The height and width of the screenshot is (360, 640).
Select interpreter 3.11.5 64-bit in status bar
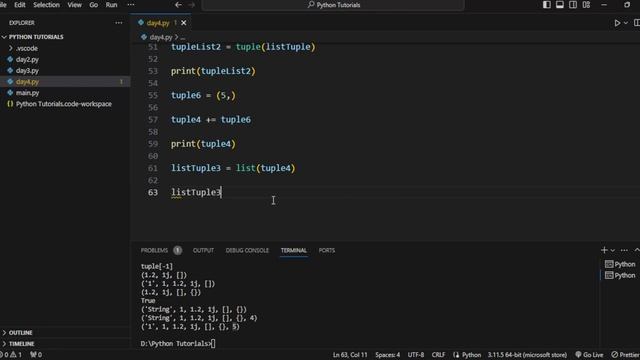point(527,355)
